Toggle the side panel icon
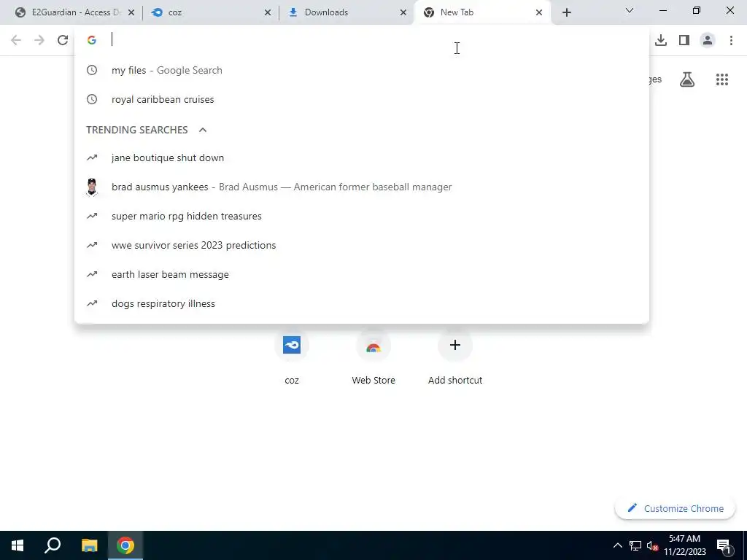 pyautogui.click(x=684, y=41)
